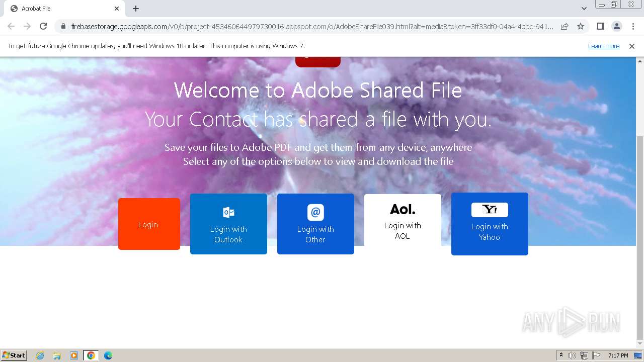This screenshot has height=362, width=644.
Task: Open the Windows Start menu
Action: 14,355
